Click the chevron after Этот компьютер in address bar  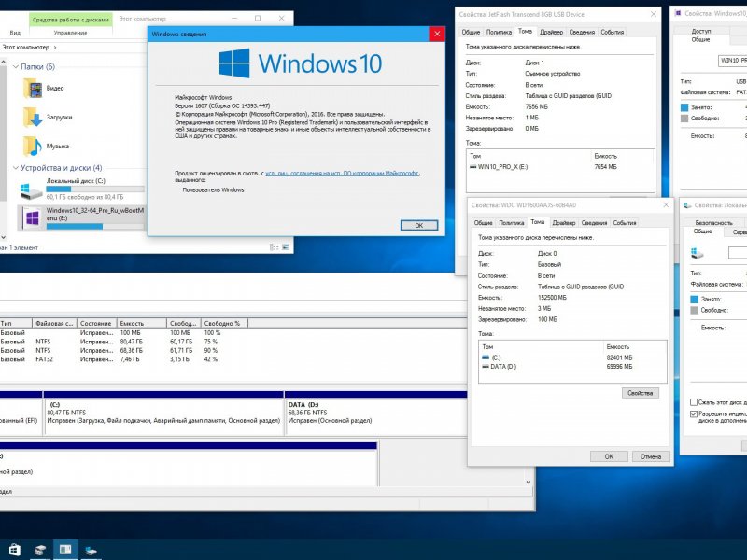[x=55, y=48]
